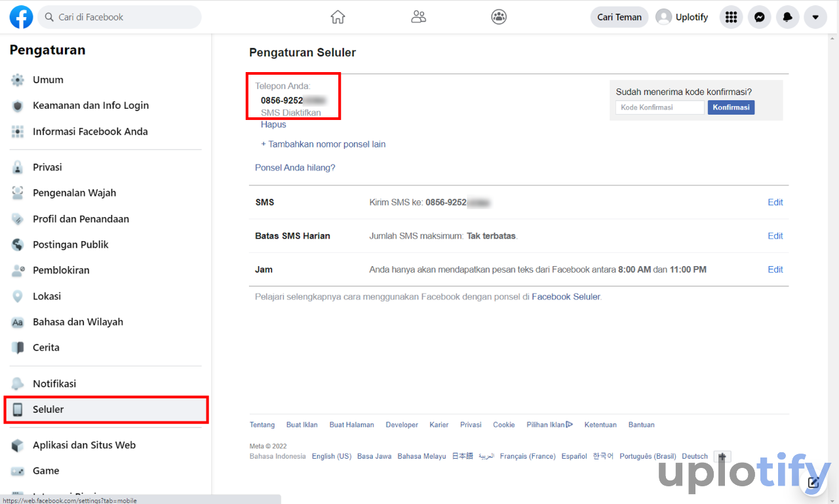Open the Home feed icon

click(338, 17)
